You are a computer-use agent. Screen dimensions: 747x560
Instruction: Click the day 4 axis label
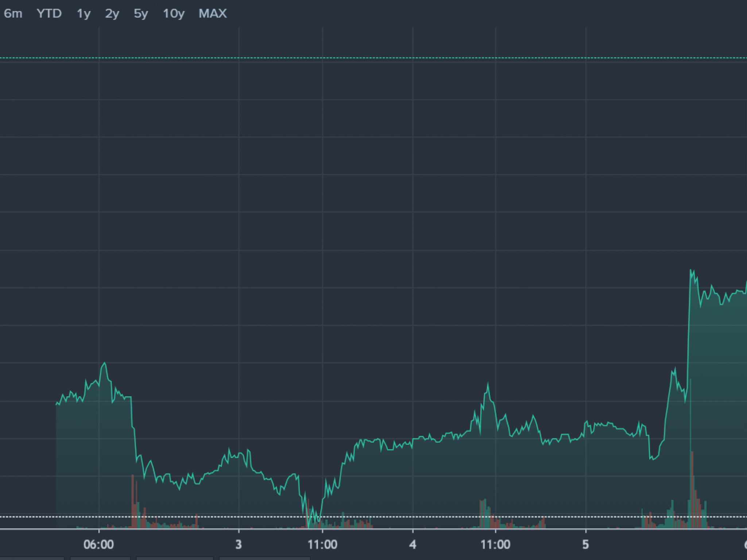point(413,544)
